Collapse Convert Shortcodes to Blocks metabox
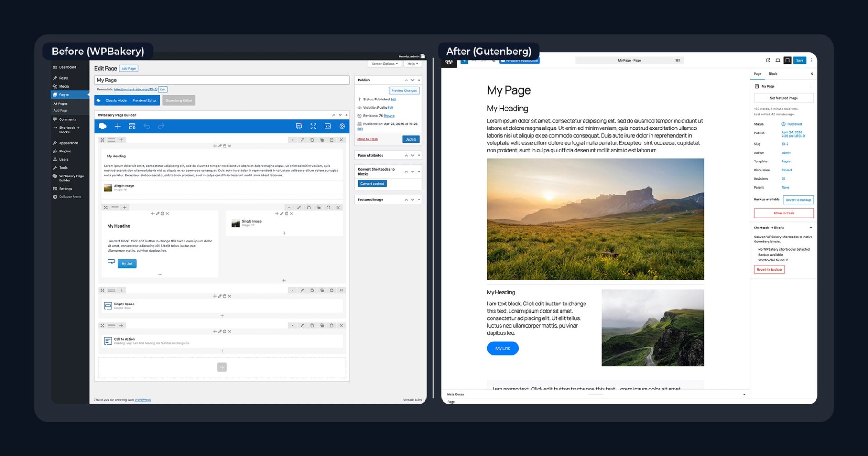The image size is (868, 456). (x=419, y=171)
